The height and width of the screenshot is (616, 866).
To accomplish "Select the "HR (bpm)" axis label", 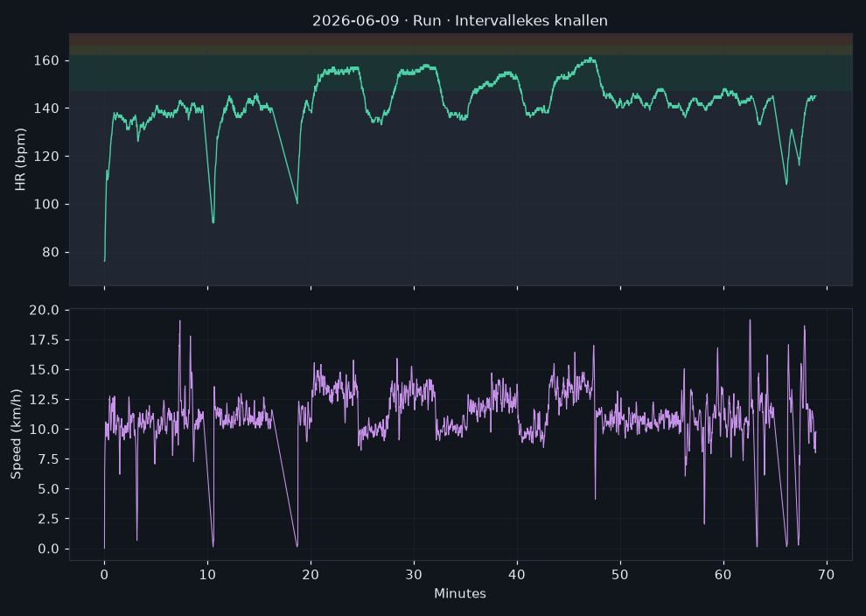I will point(20,159).
